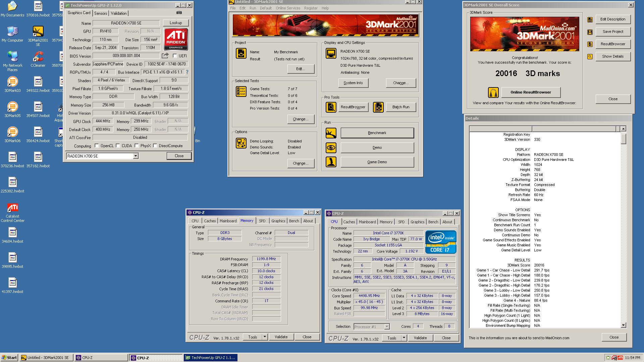Switch to GPU-Z Sensors tab

pos(101,13)
